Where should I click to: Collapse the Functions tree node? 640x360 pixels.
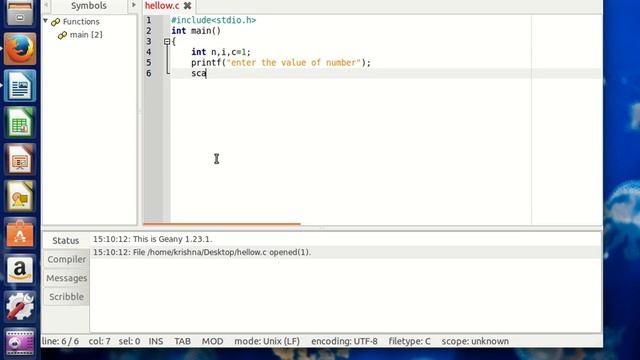pyautogui.click(x=46, y=21)
